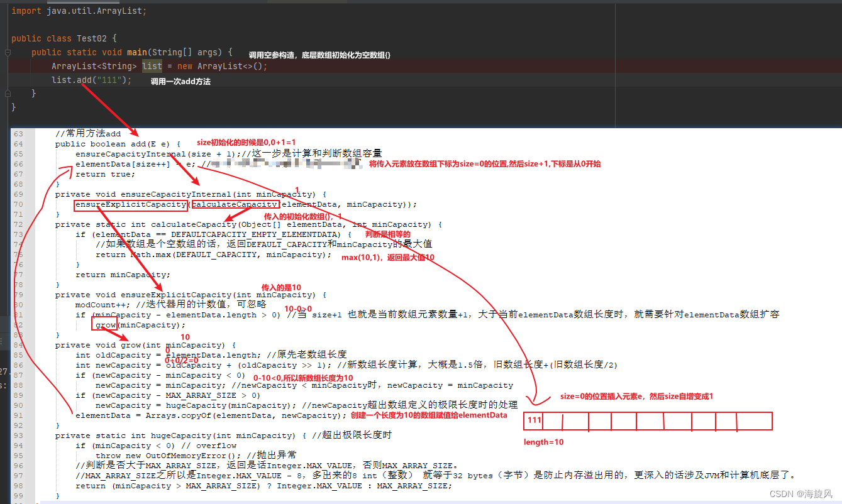This screenshot has height=504, width=842.
Task: Click the public boolean add(E e) declaration
Action: point(118,144)
